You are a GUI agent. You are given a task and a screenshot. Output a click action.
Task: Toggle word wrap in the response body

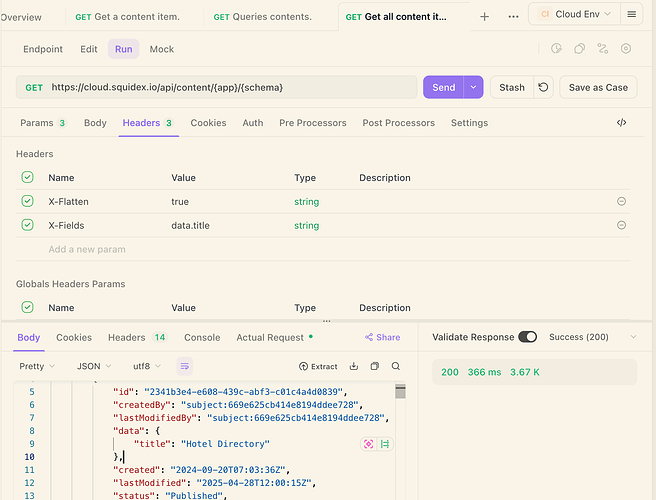(184, 366)
